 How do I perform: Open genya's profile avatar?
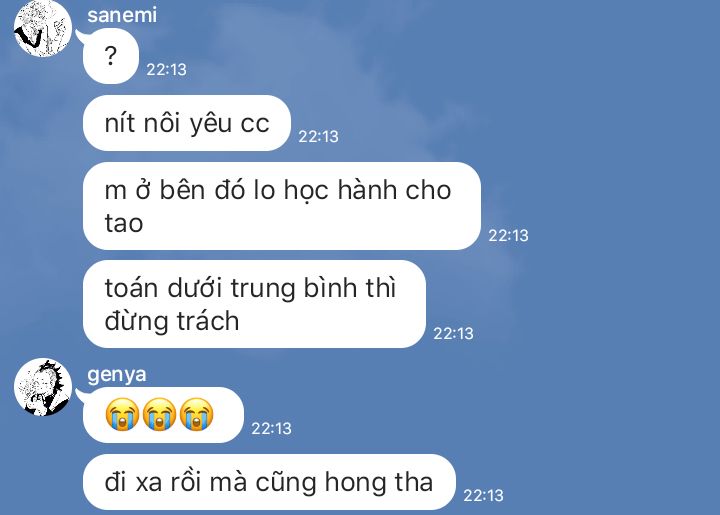click(43, 387)
